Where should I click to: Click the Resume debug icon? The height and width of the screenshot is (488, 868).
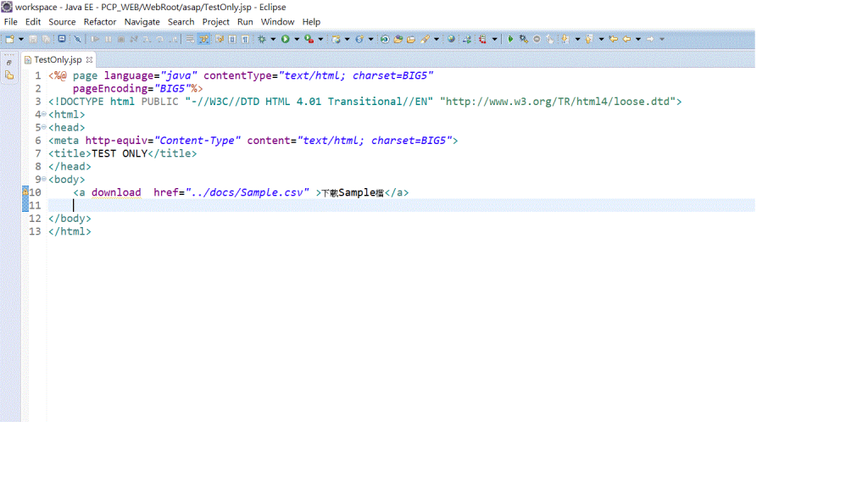coord(95,39)
